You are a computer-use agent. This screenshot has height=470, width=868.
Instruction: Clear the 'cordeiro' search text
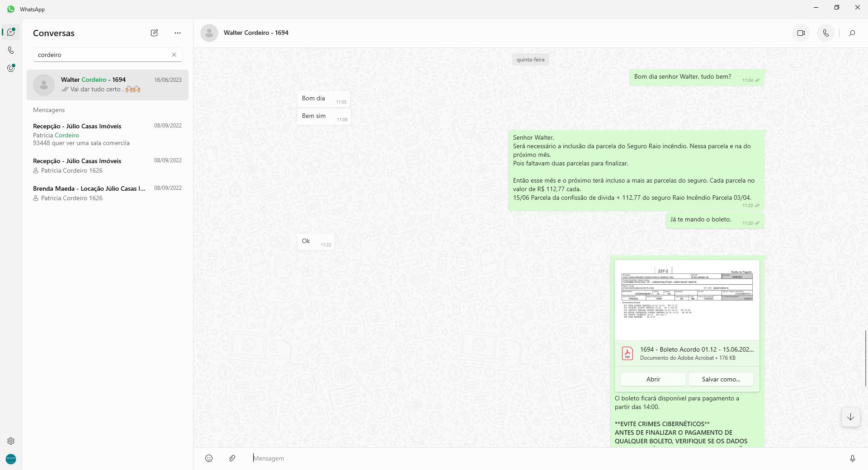[174, 55]
